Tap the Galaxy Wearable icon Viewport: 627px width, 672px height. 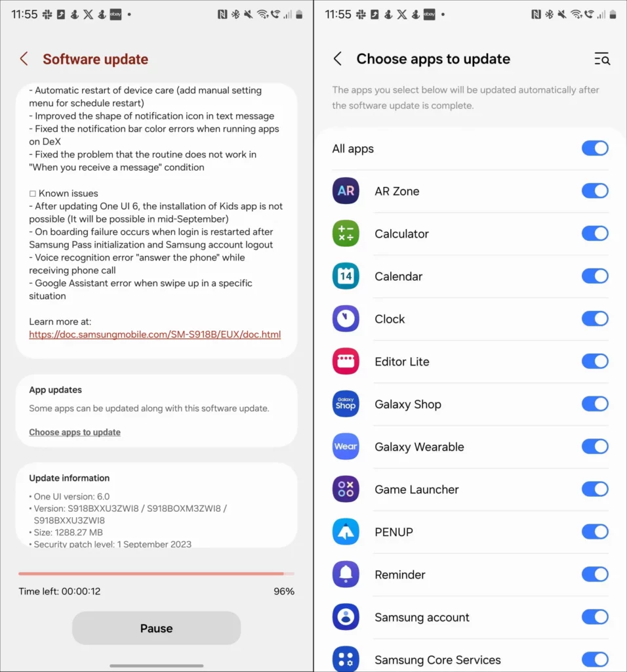(x=346, y=446)
